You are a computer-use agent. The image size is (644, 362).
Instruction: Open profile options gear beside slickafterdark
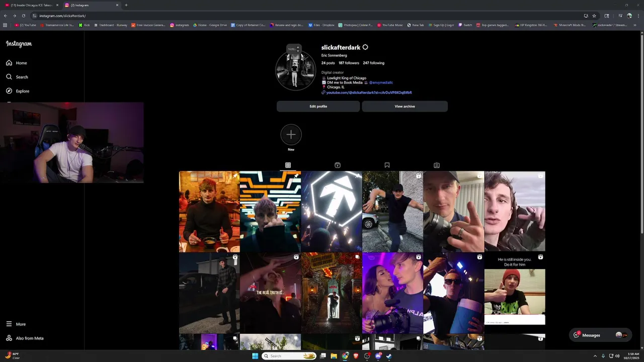point(365,47)
